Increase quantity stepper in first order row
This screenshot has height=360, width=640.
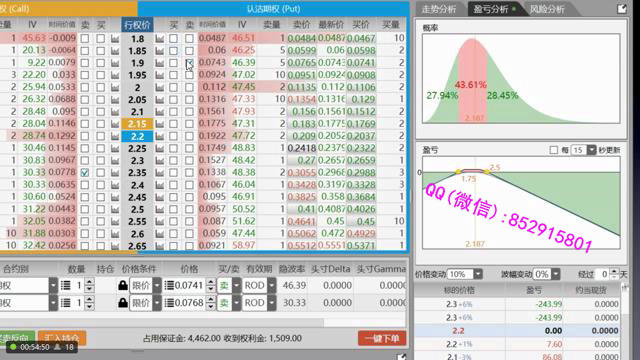point(89,282)
